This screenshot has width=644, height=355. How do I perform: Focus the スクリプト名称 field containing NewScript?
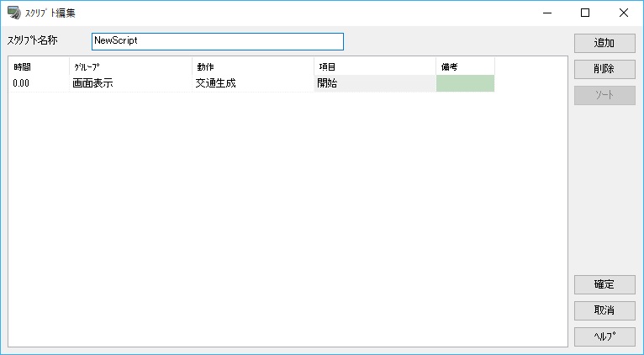pyautogui.click(x=218, y=41)
